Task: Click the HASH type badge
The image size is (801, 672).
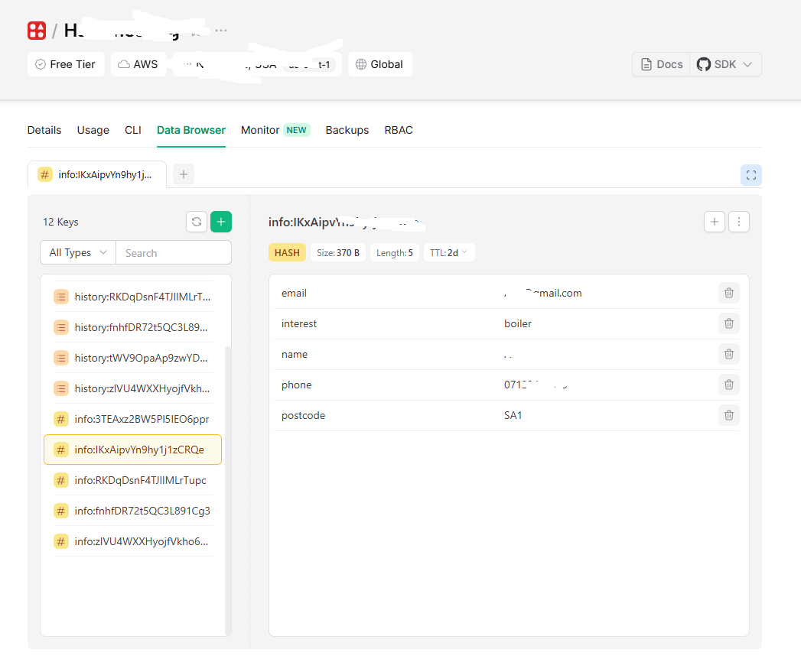Action: click(287, 253)
